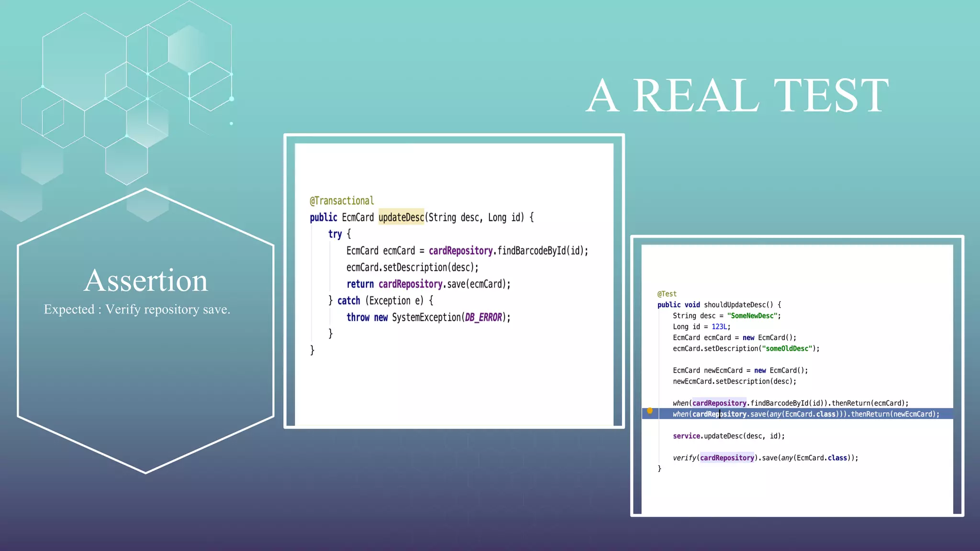The height and width of the screenshot is (551, 980).
Task: Click the @Test annotation
Action: pyautogui.click(x=667, y=294)
